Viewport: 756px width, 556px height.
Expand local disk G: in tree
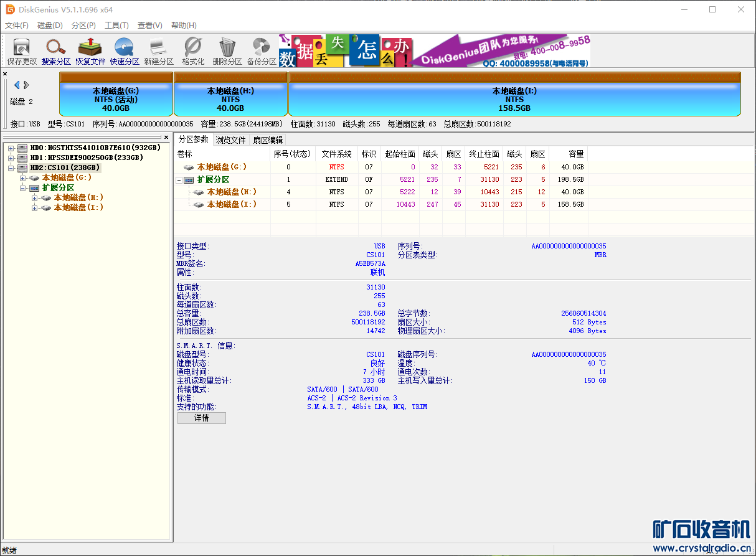tap(23, 177)
